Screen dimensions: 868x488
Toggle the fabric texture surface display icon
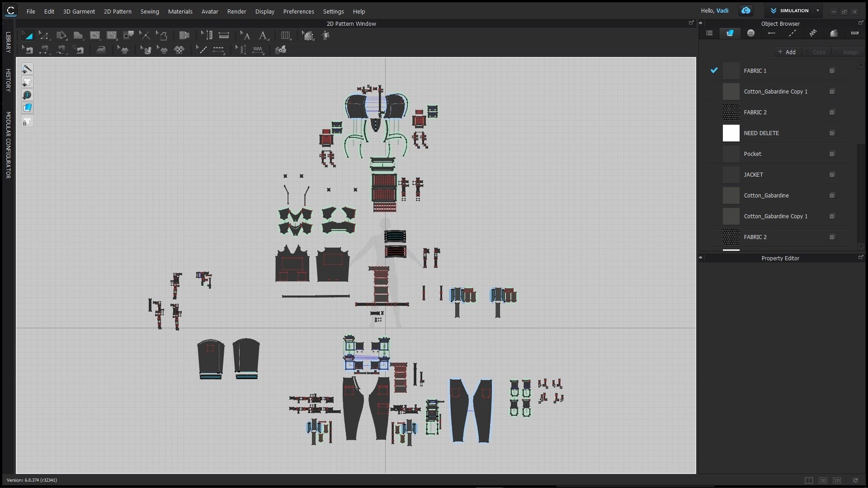click(27, 108)
